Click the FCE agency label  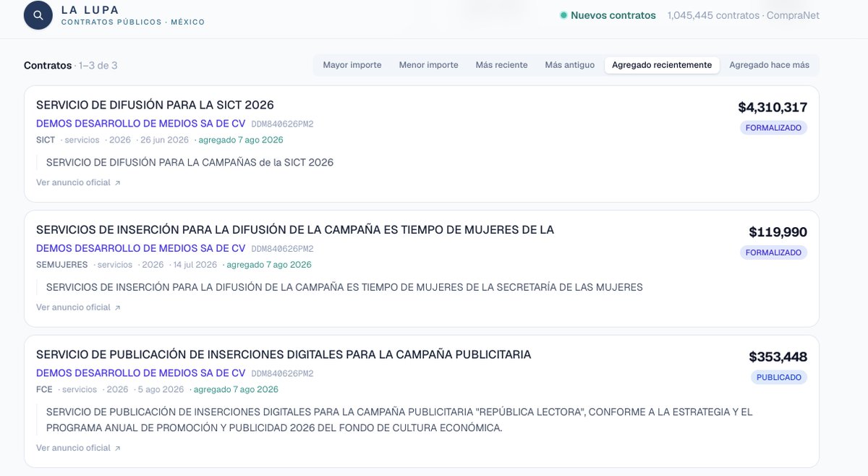pos(44,390)
